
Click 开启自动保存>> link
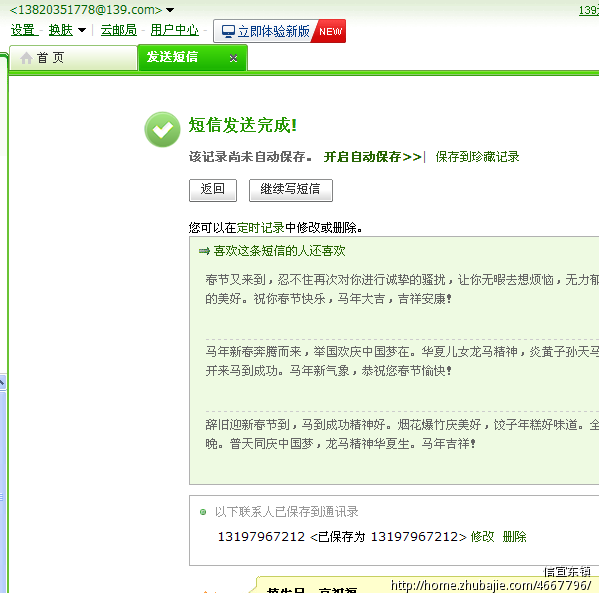click(372, 157)
